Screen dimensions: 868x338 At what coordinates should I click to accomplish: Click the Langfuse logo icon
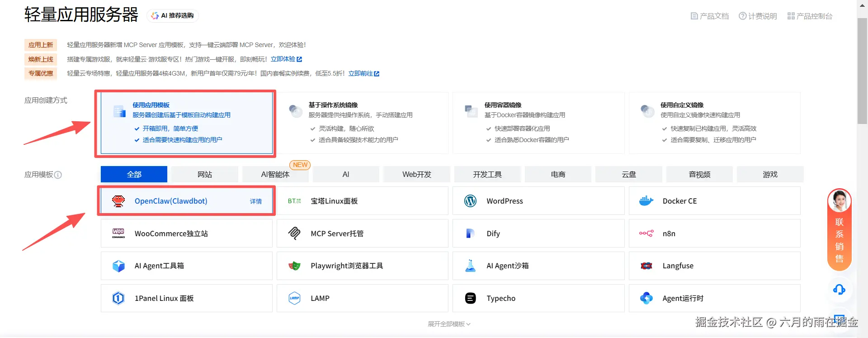[x=646, y=266]
